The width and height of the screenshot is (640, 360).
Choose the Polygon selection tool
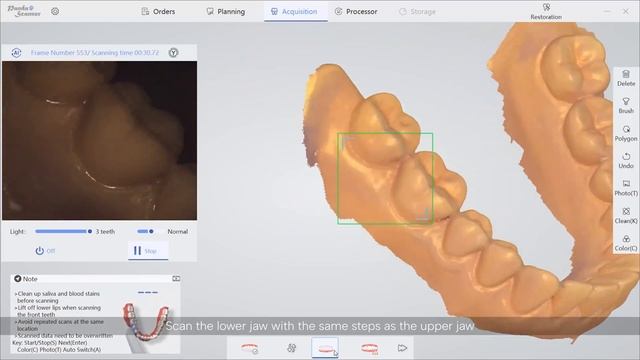coord(626,133)
